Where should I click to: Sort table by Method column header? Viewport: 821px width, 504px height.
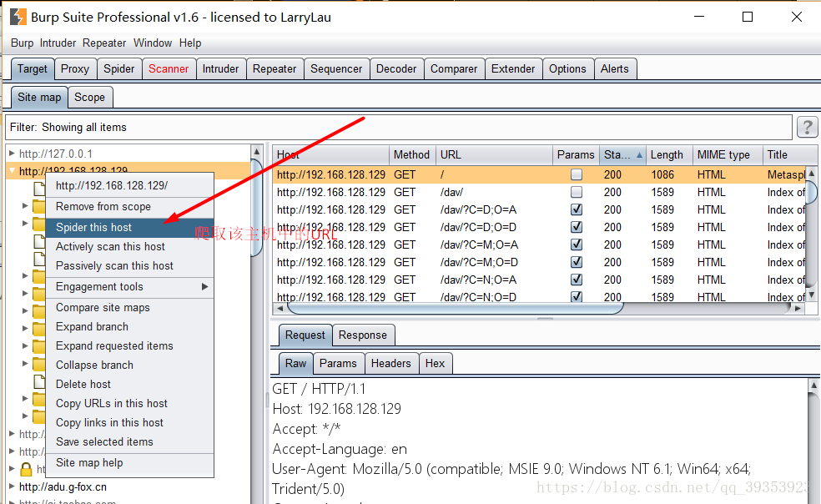click(x=412, y=155)
